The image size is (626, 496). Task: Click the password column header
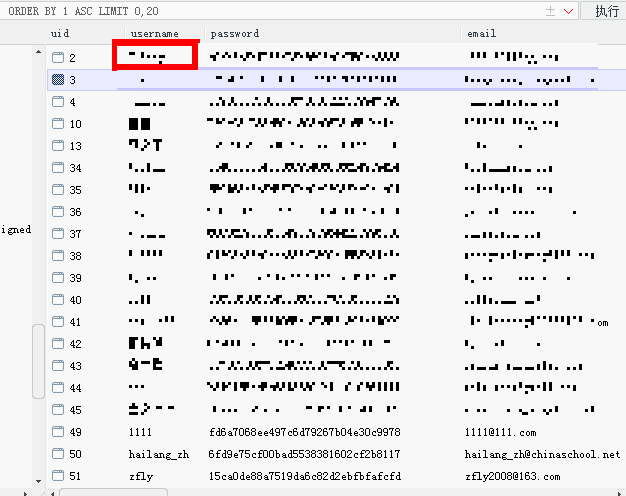tap(235, 34)
